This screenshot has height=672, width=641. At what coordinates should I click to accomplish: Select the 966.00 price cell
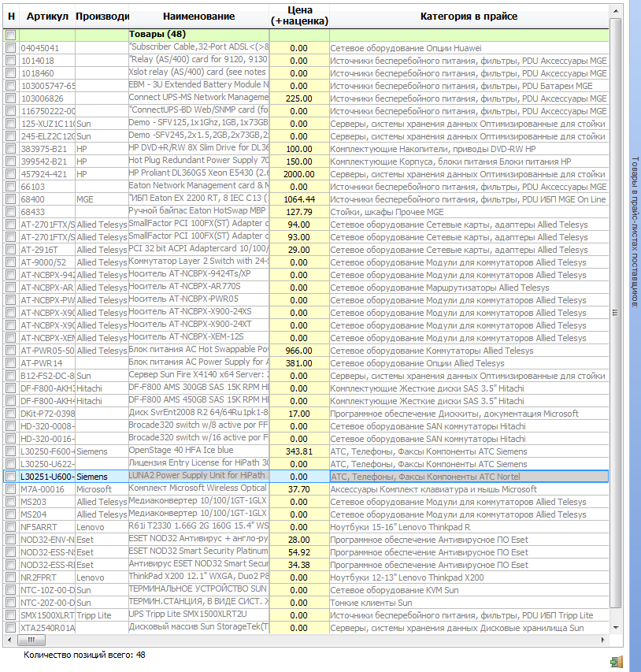coord(299,351)
